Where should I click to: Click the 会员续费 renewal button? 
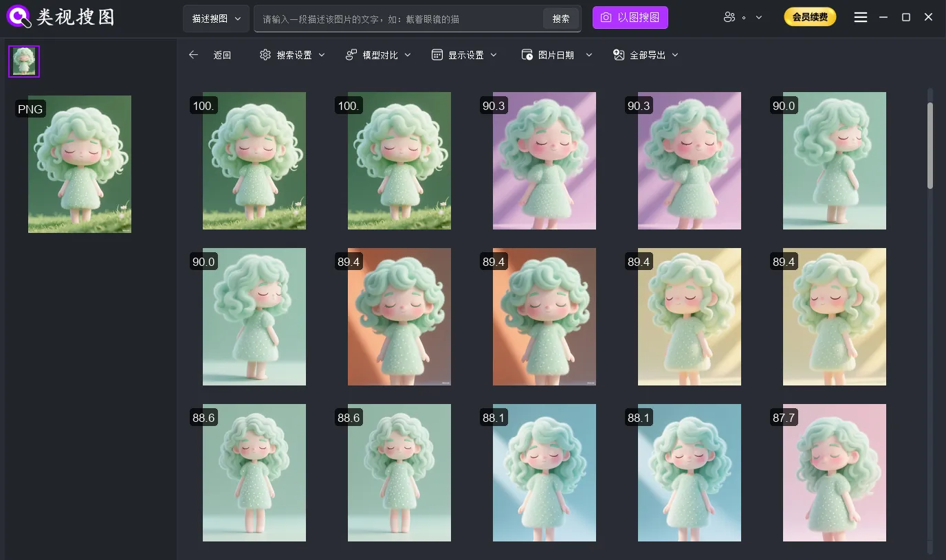pyautogui.click(x=810, y=16)
